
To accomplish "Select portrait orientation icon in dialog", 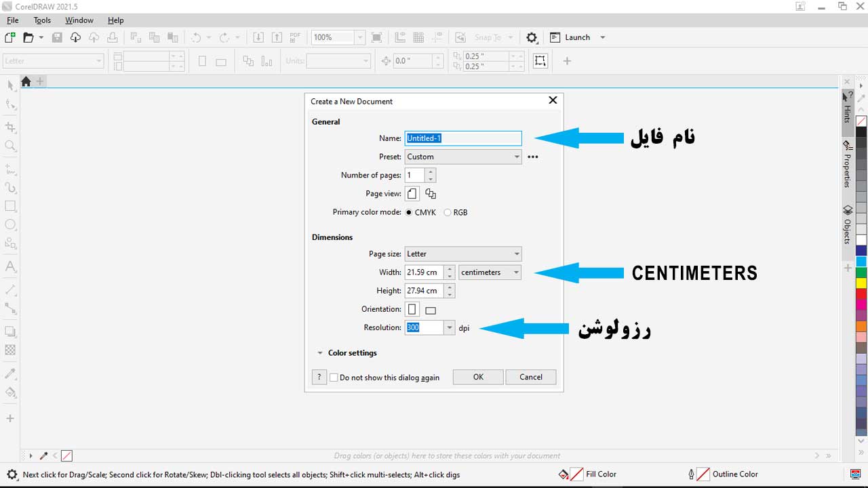I will click(412, 310).
